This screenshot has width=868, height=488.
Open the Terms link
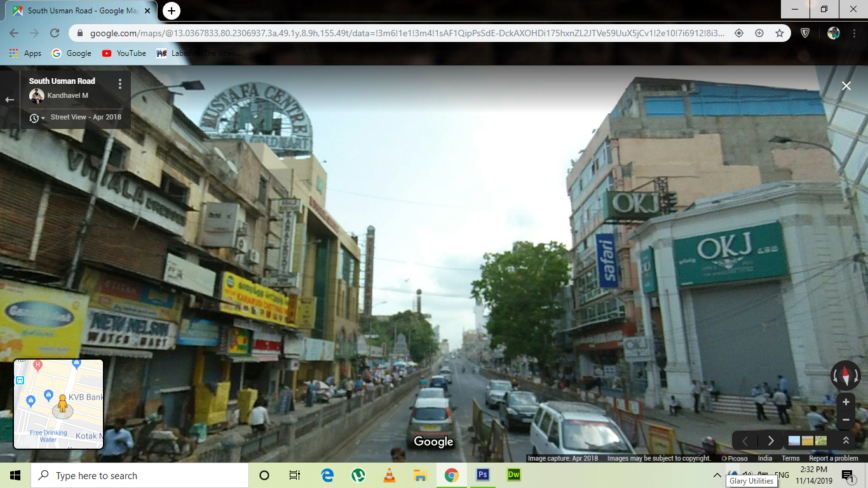(790, 458)
